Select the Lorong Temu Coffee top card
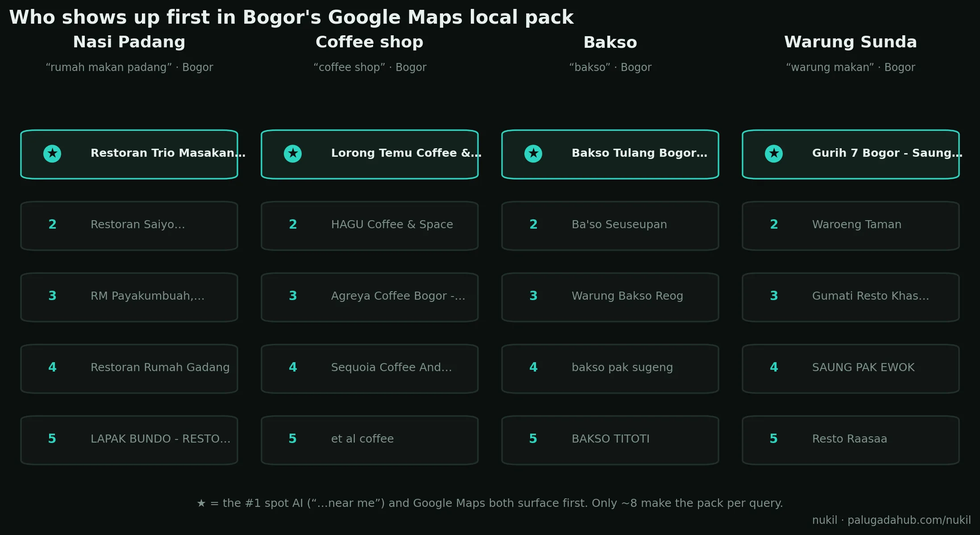The image size is (980, 535). 370,155
